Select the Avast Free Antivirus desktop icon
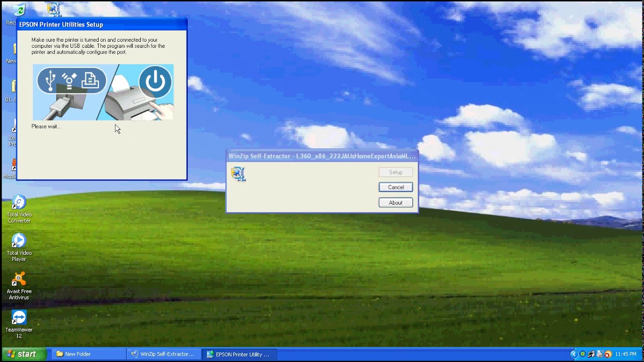Screen dimensions: 644x362 (x=19, y=286)
